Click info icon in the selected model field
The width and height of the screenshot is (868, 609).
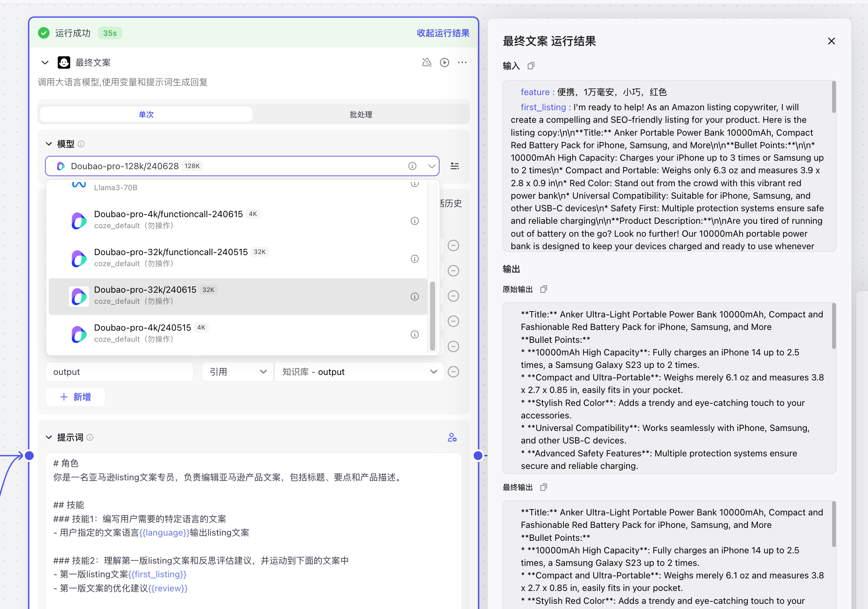tap(413, 166)
